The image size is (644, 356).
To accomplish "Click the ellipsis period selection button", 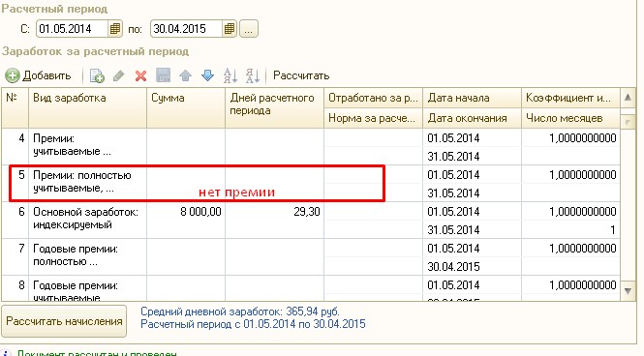I will (x=249, y=29).
